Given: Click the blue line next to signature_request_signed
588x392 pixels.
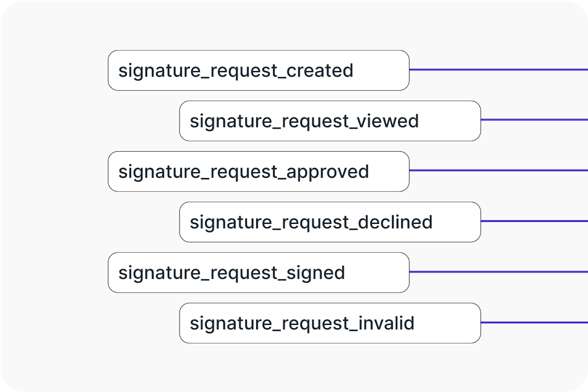Looking at the screenshot, I should tap(498, 272).
